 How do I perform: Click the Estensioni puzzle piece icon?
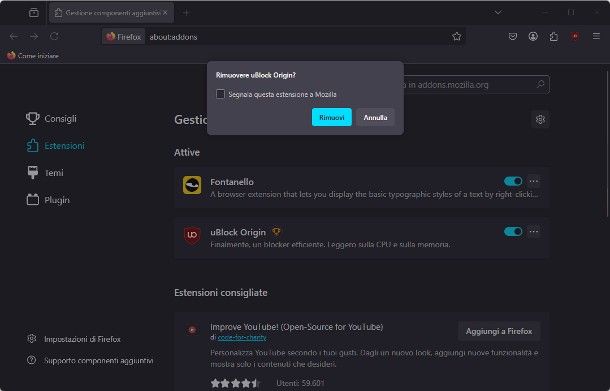[x=33, y=146]
